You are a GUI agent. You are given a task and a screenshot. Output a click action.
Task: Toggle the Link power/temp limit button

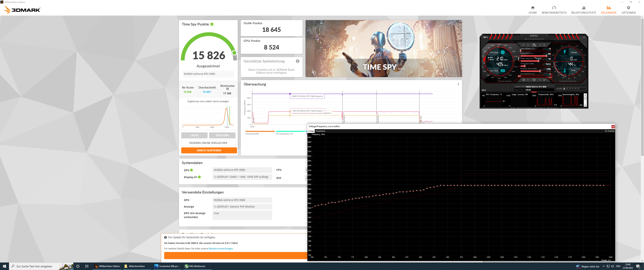(x=519, y=59)
